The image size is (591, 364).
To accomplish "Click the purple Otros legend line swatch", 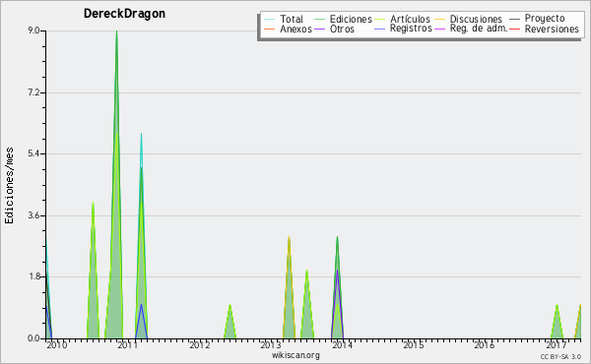I will tap(319, 29).
